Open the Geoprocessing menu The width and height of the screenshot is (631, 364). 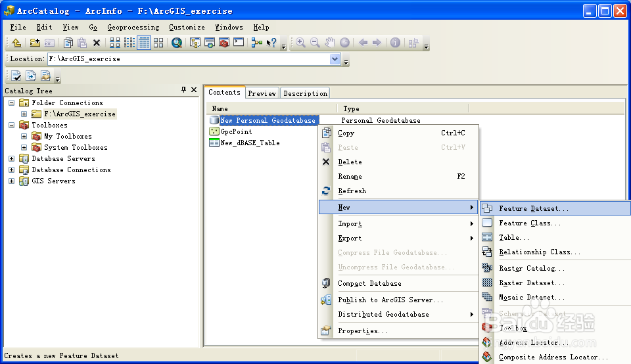[x=133, y=28]
